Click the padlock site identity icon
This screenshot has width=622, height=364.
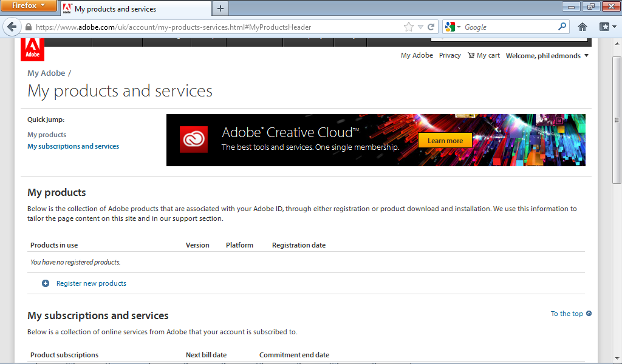tap(28, 27)
